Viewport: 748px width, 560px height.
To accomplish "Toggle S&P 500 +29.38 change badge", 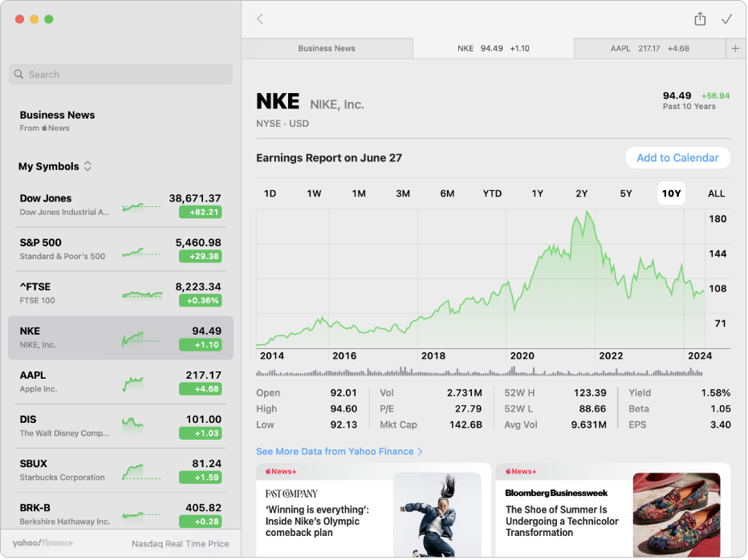I will click(201, 257).
